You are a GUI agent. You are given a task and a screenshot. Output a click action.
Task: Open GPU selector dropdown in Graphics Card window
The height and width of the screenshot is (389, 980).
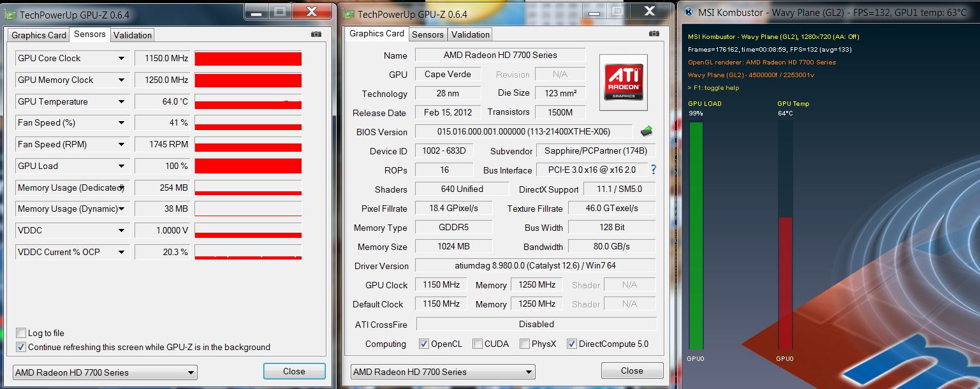click(442, 372)
